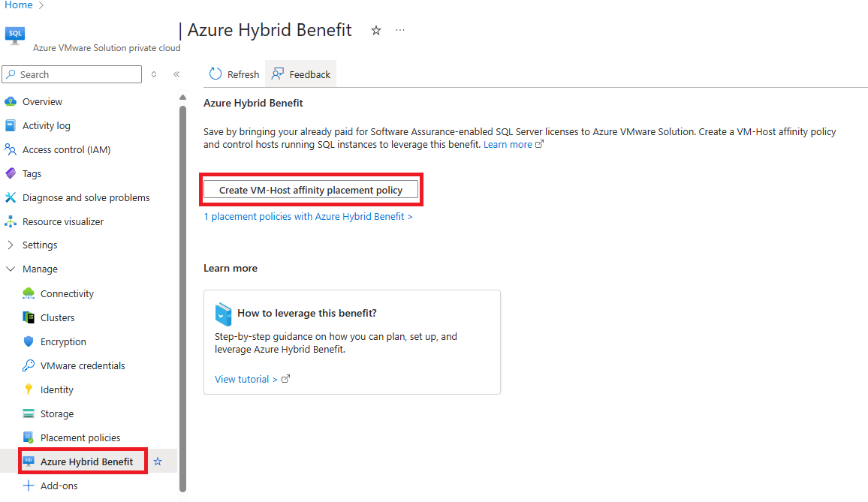Click the Refresh toolbar button

click(234, 74)
